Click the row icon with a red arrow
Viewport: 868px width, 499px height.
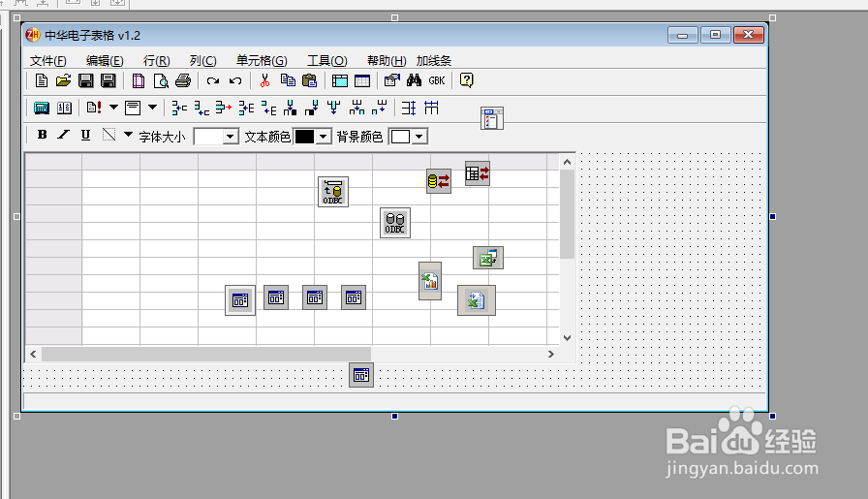[x=224, y=108]
